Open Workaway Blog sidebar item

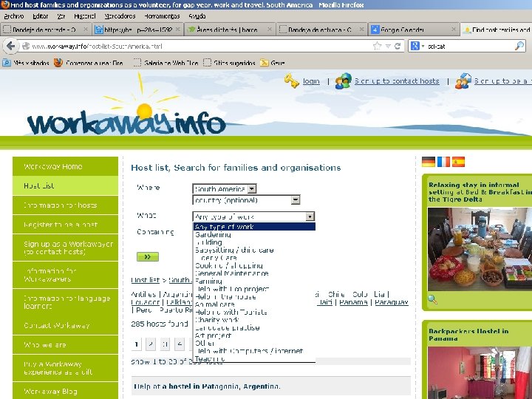[65, 391]
